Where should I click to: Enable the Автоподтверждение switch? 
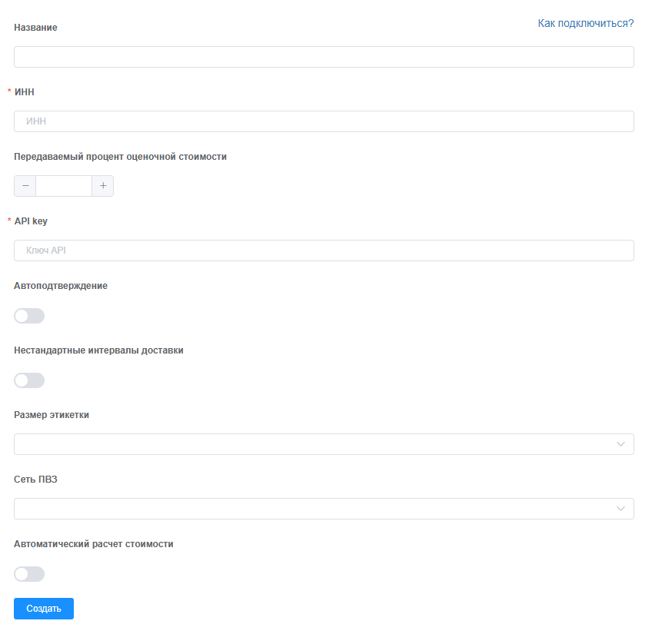coord(29,316)
